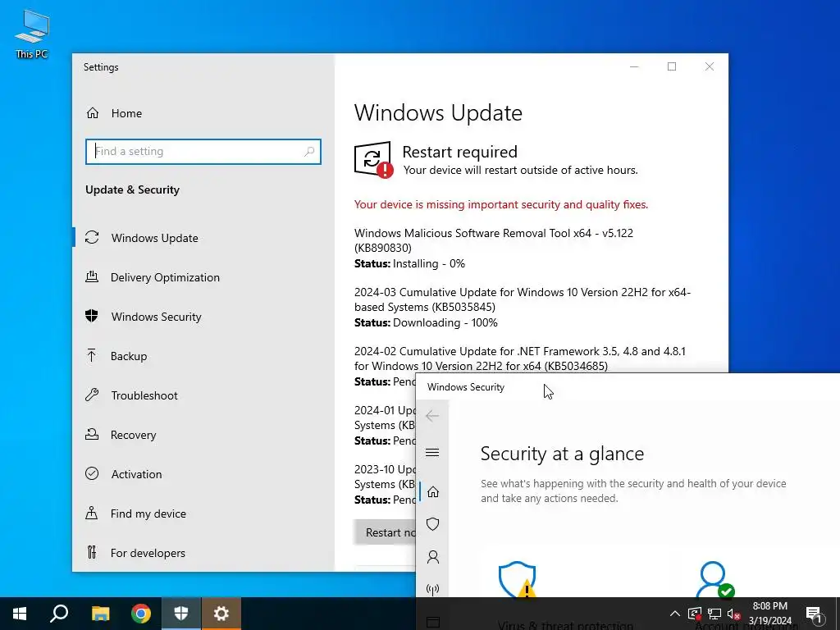The height and width of the screenshot is (630, 840).
Task: Click the Home house icon in Settings
Action: 93,113
